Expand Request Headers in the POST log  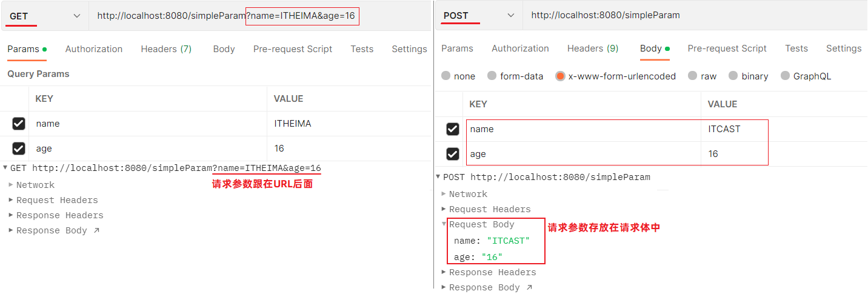coord(444,209)
